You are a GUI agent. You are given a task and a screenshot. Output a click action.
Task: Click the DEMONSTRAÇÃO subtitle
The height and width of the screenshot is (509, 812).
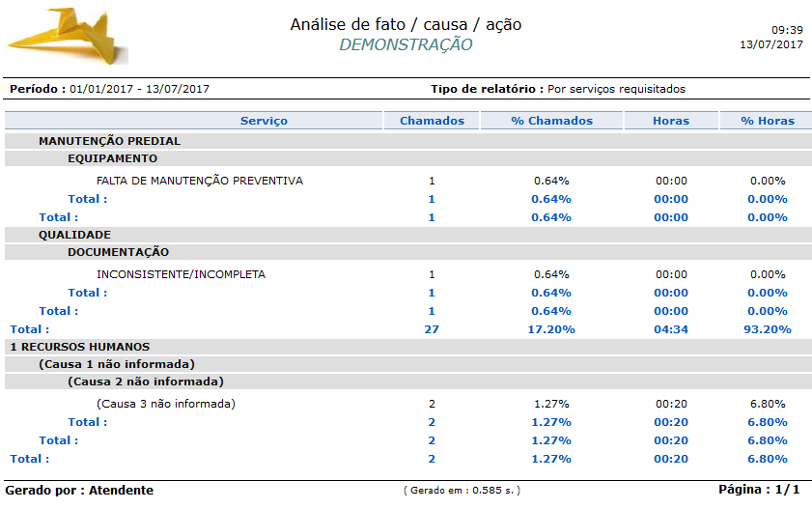(406, 45)
